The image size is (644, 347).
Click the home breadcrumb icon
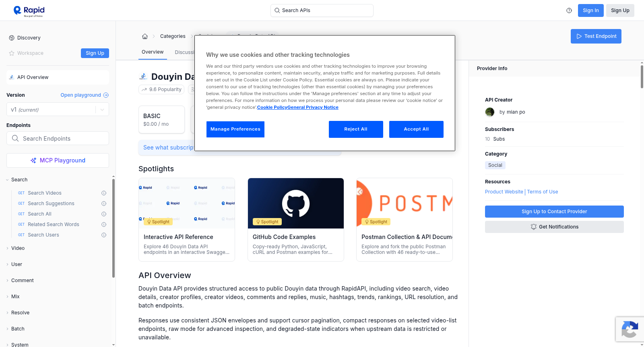[x=145, y=36]
